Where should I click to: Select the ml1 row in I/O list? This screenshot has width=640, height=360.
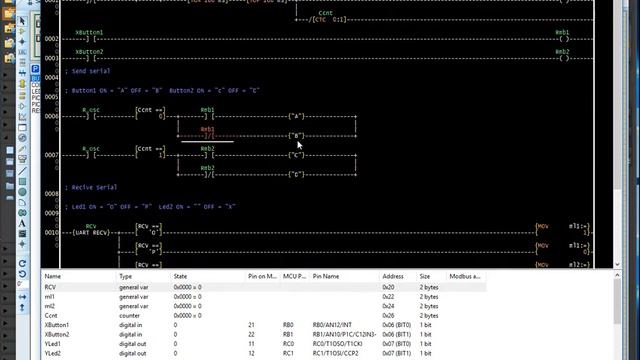[264, 297]
